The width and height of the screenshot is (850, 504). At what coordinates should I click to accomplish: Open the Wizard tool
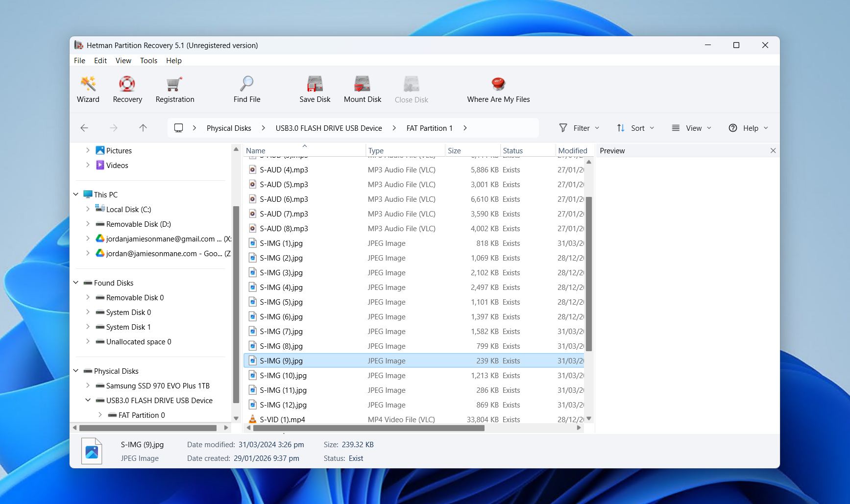tap(88, 89)
